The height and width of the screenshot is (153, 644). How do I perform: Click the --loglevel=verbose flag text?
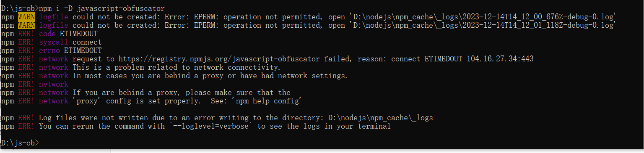211,126
